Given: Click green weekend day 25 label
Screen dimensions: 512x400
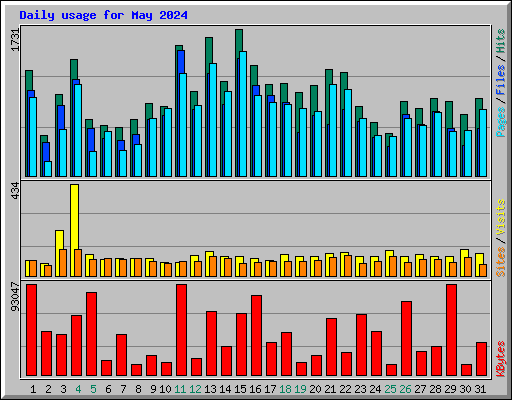Looking at the screenshot, I should 390,389.
